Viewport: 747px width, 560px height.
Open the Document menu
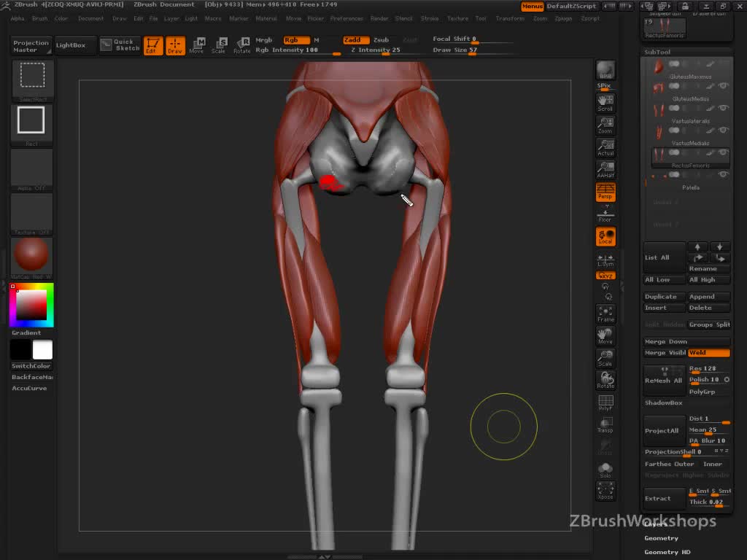90,18
